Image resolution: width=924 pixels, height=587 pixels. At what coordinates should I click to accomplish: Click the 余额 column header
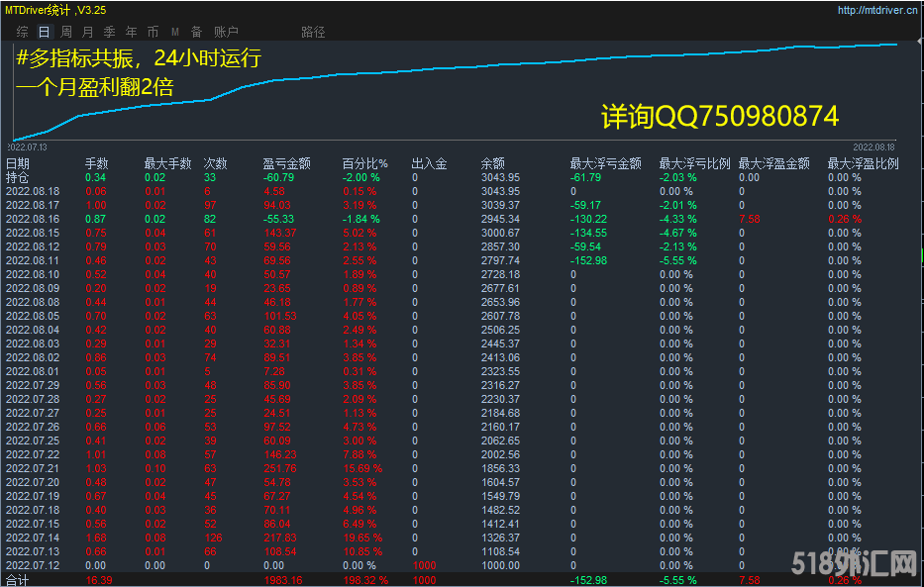492,163
